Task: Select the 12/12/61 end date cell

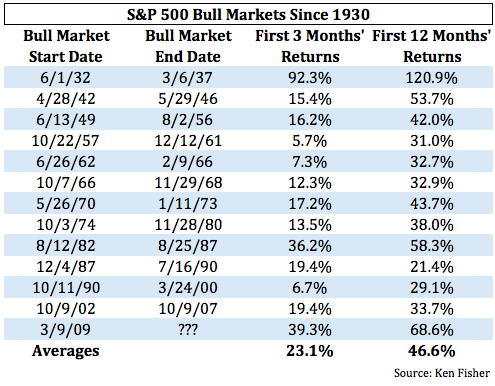Action: click(x=188, y=141)
